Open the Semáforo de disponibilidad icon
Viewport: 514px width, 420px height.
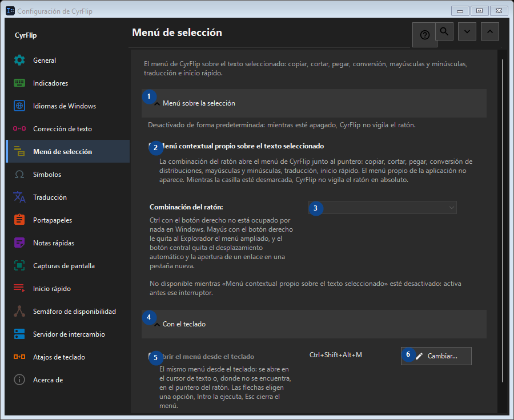coord(19,311)
